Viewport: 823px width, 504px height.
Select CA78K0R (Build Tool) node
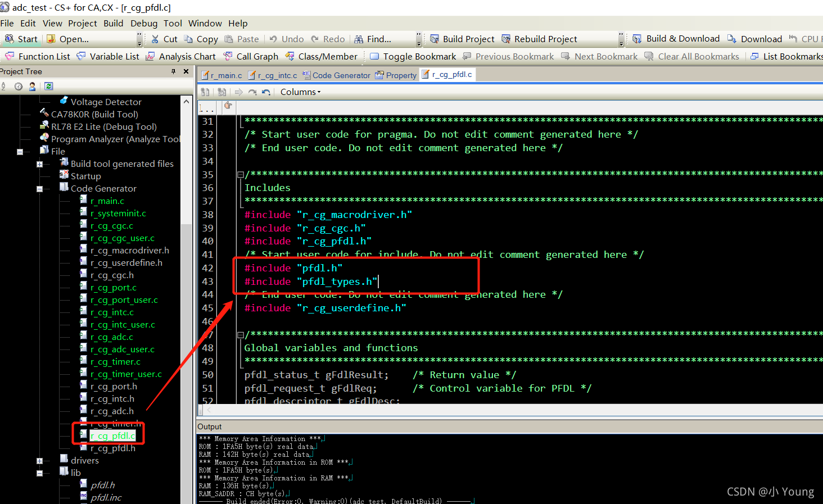(x=94, y=115)
